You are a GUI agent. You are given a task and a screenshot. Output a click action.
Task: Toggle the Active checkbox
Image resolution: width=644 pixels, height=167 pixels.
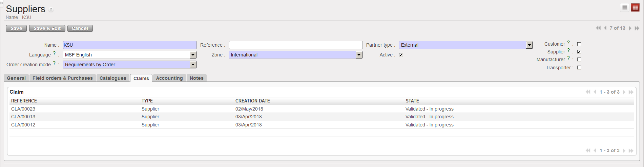click(x=401, y=55)
